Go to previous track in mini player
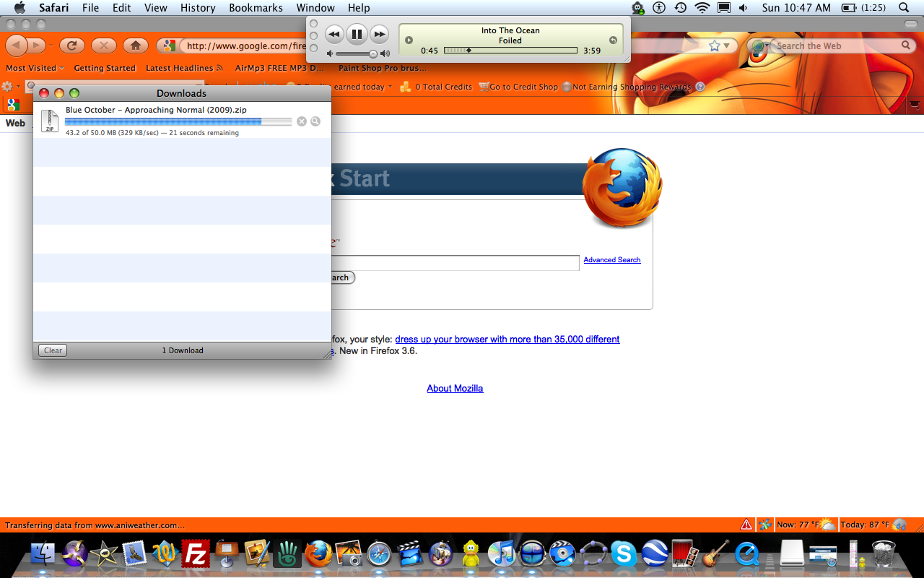The image size is (924, 578). [x=334, y=34]
